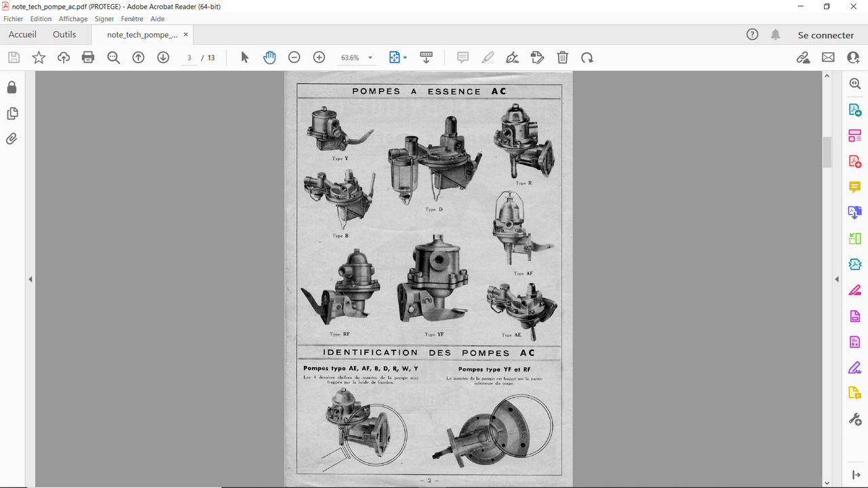Open the attachments paperclip panel
The height and width of the screenshot is (488, 868).
12,139
